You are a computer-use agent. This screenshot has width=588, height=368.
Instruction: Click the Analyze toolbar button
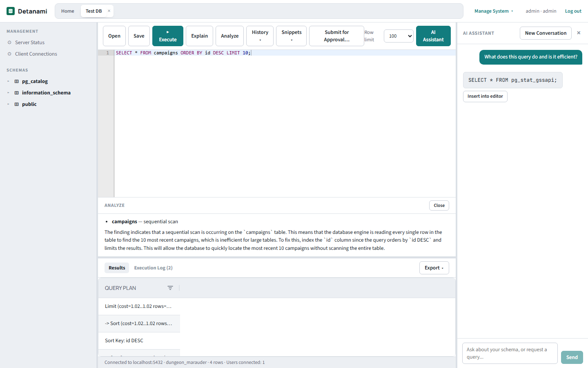(230, 36)
